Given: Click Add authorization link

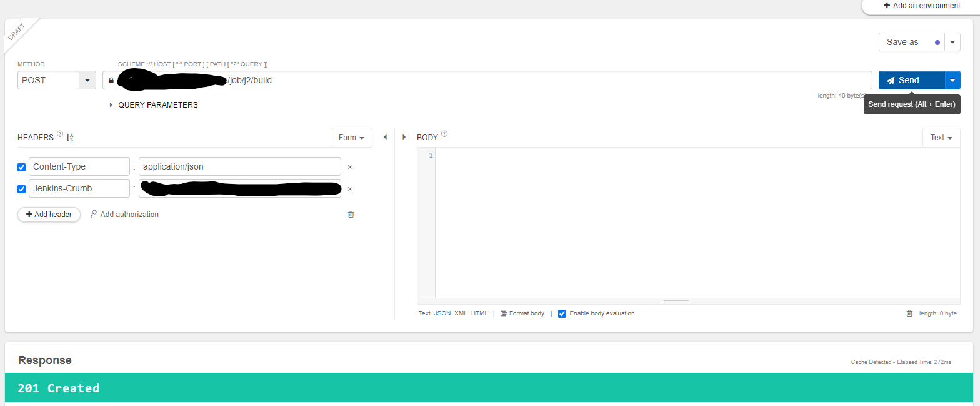Looking at the screenshot, I should tap(124, 215).
